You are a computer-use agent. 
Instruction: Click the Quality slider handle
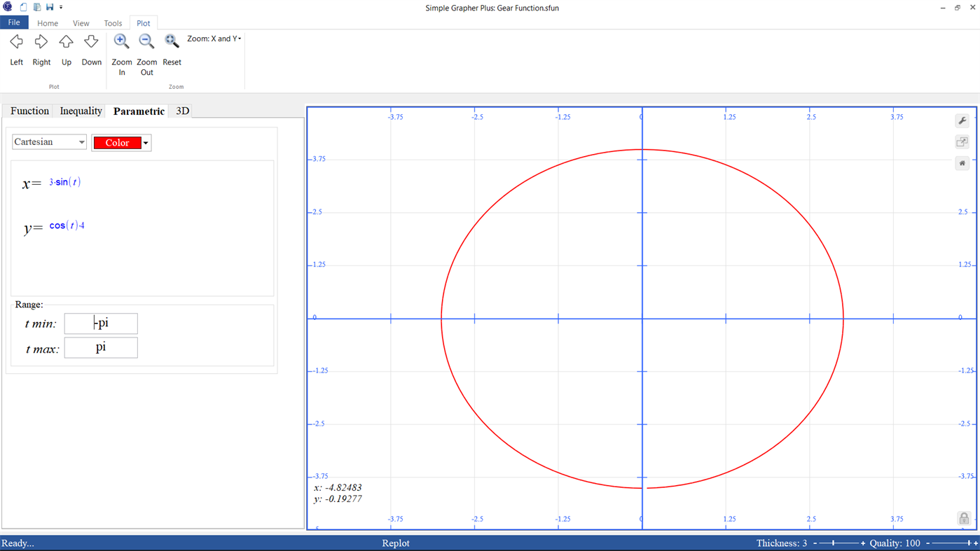coord(969,543)
